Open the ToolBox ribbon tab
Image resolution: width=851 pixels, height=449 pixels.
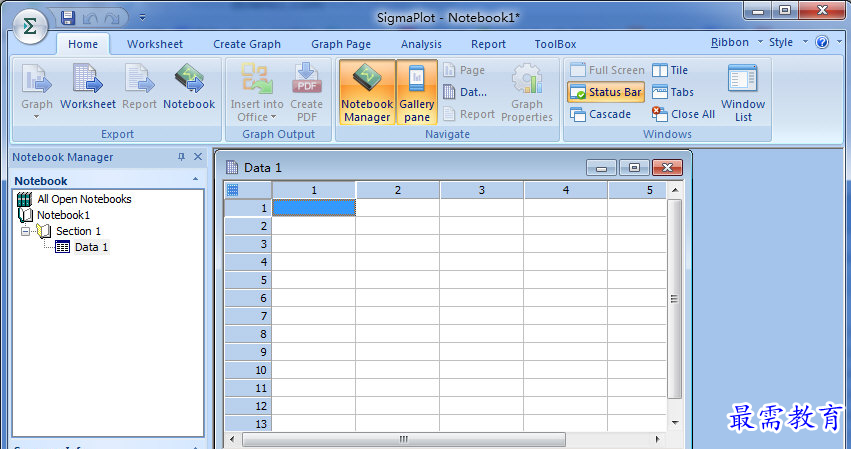pyautogui.click(x=555, y=45)
